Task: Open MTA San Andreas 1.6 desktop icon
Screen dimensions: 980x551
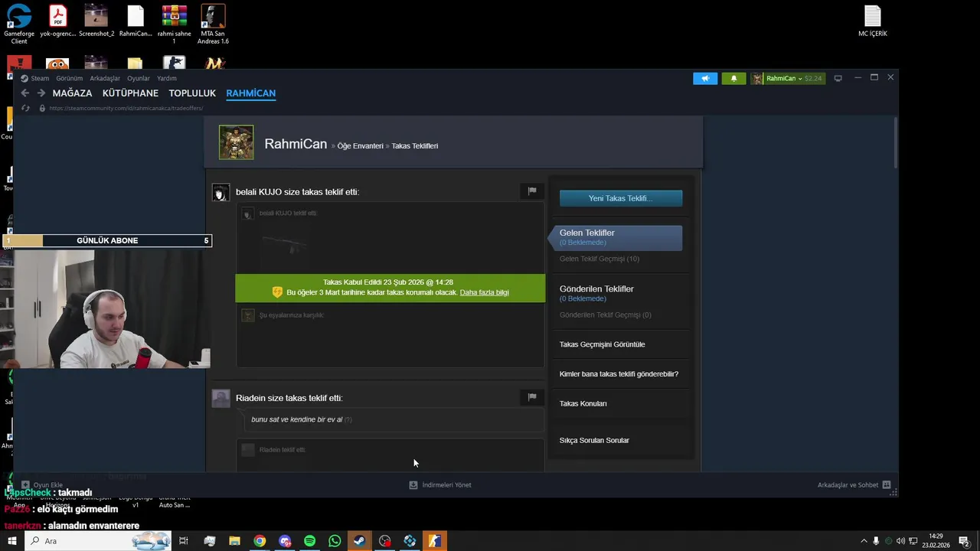Action: [213, 24]
